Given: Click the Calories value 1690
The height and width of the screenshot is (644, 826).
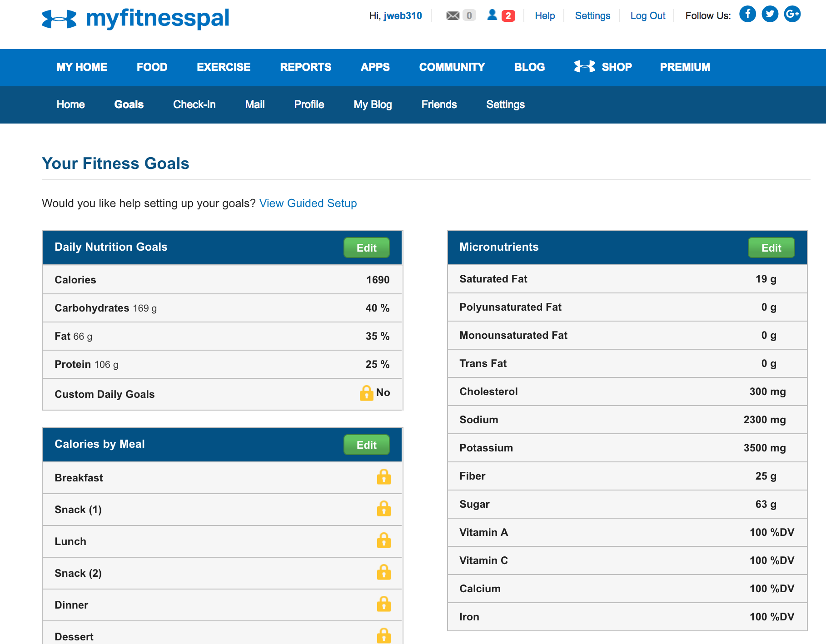Looking at the screenshot, I should coord(378,280).
